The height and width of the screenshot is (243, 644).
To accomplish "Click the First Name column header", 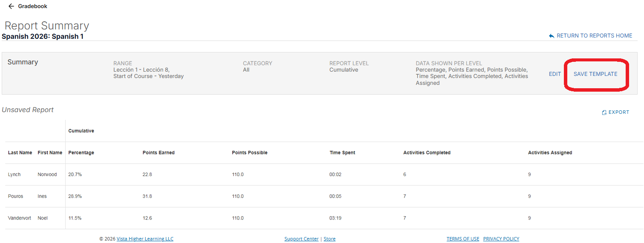I will [x=50, y=153].
